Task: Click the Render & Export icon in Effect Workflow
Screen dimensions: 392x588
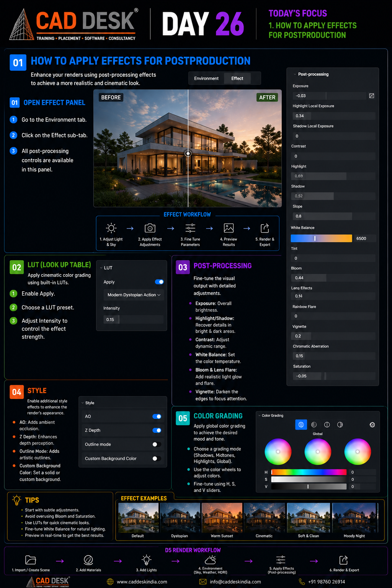Action: click(x=265, y=228)
